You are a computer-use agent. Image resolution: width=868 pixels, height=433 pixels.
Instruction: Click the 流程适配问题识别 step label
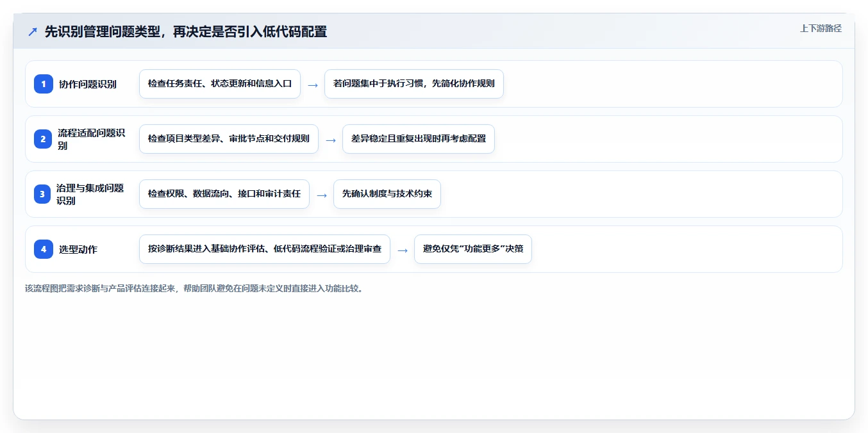pyautogui.click(x=91, y=139)
